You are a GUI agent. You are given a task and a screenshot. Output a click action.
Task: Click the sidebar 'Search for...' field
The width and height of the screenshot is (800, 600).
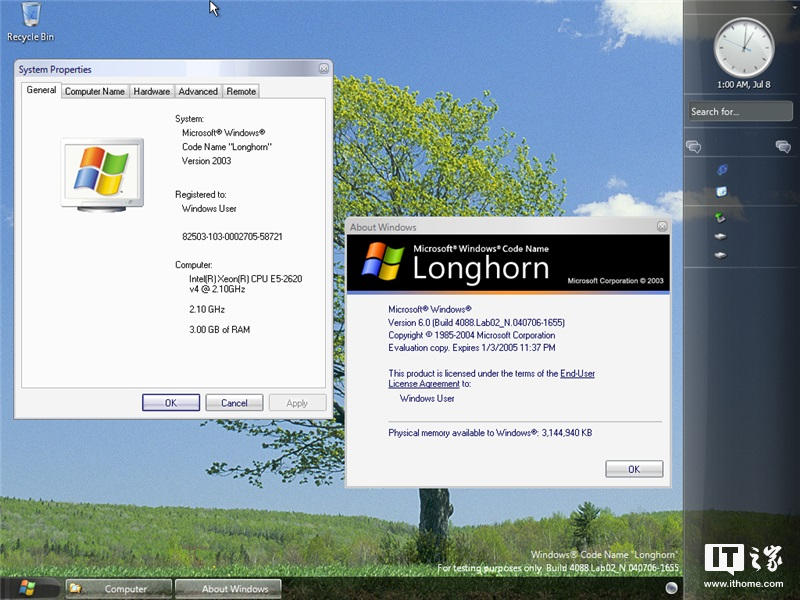[740, 111]
